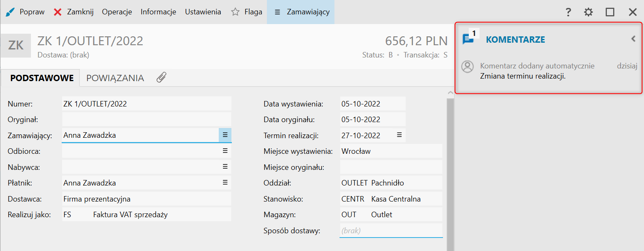Click the Zamawiający field Anna Zawadzka
The width and height of the screenshot is (644, 251).
click(x=140, y=135)
